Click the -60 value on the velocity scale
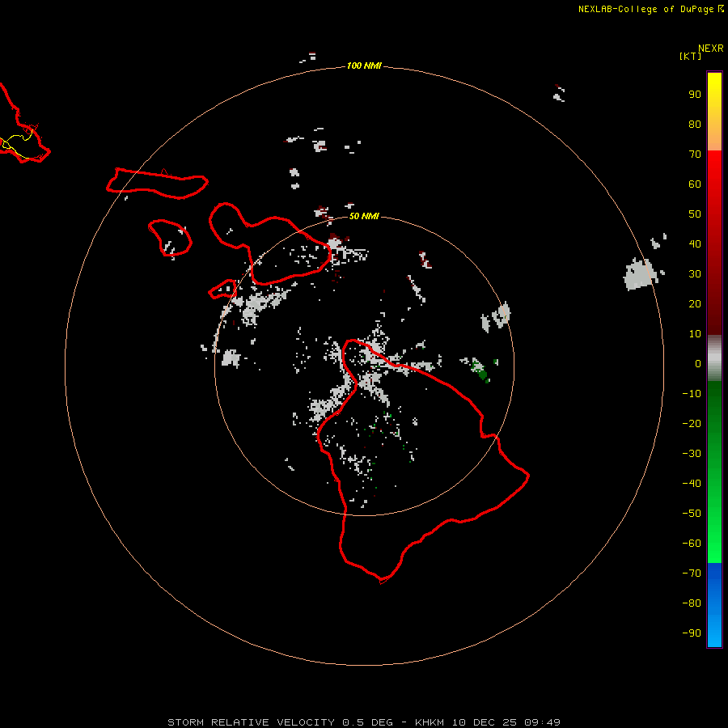 692,544
